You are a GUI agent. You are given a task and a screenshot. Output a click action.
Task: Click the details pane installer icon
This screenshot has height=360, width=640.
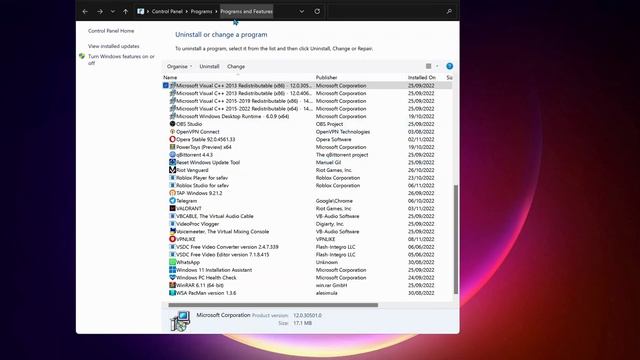(x=180, y=321)
